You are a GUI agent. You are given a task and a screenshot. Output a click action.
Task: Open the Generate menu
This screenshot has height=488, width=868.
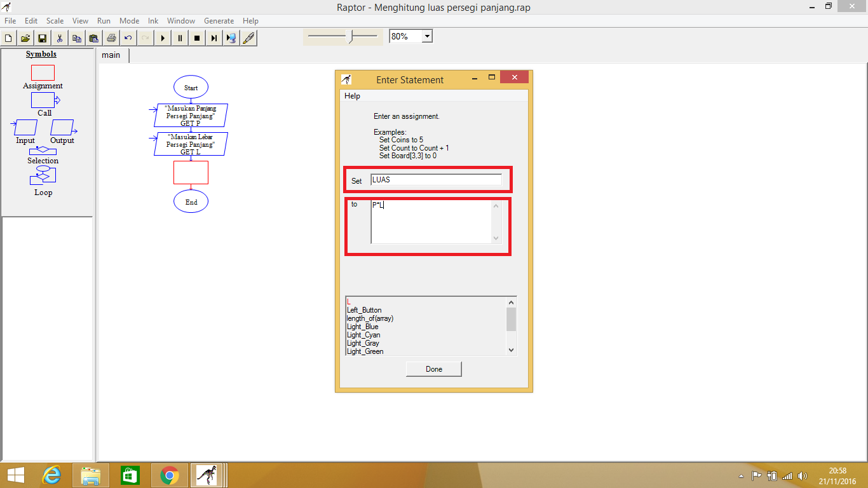point(219,20)
